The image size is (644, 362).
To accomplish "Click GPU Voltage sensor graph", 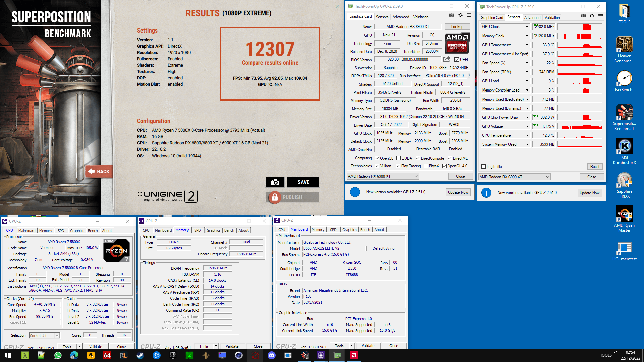I will tap(580, 126).
